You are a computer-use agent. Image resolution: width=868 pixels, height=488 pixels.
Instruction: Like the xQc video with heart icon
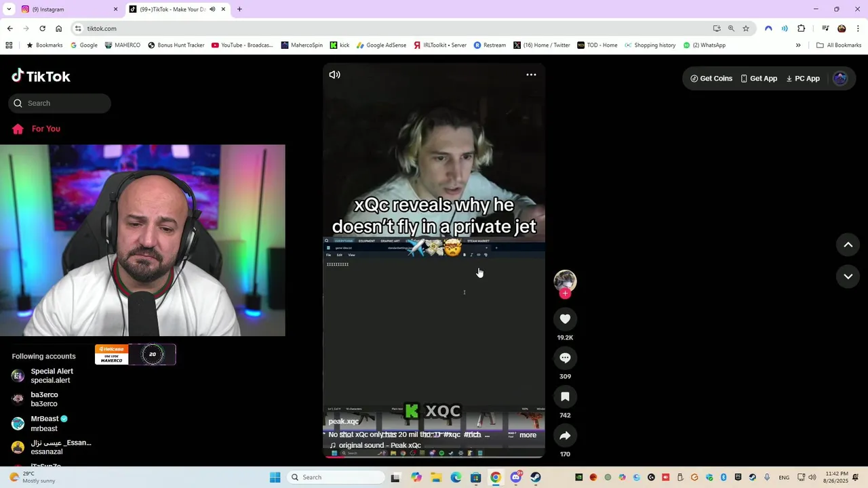(x=565, y=319)
